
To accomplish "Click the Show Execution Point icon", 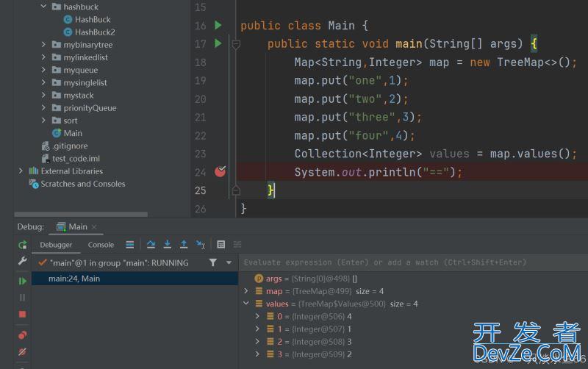I will click(x=130, y=245).
